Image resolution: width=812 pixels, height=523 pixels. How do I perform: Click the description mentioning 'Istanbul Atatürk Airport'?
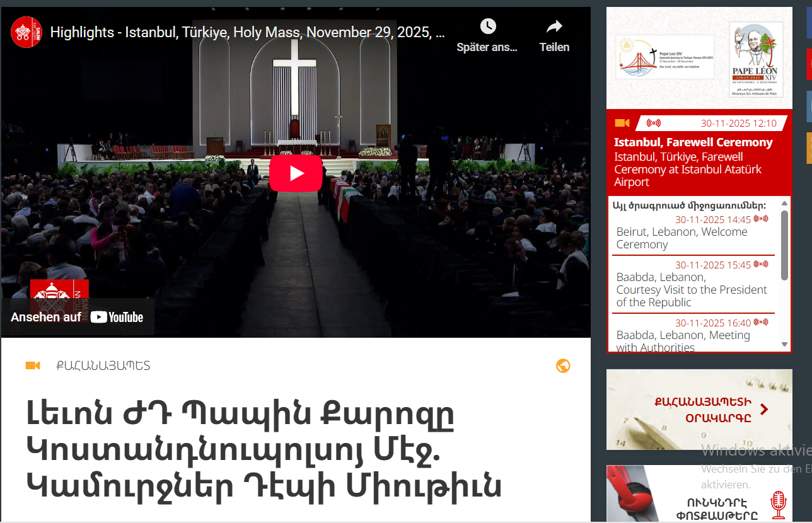click(688, 170)
